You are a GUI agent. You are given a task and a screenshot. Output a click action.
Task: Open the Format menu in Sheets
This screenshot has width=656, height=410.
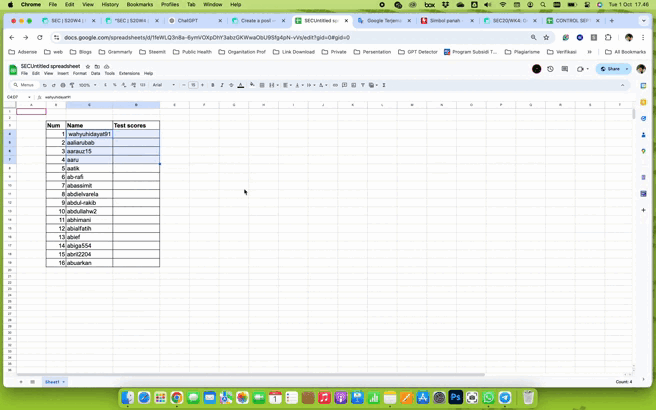click(x=79, y=73)
